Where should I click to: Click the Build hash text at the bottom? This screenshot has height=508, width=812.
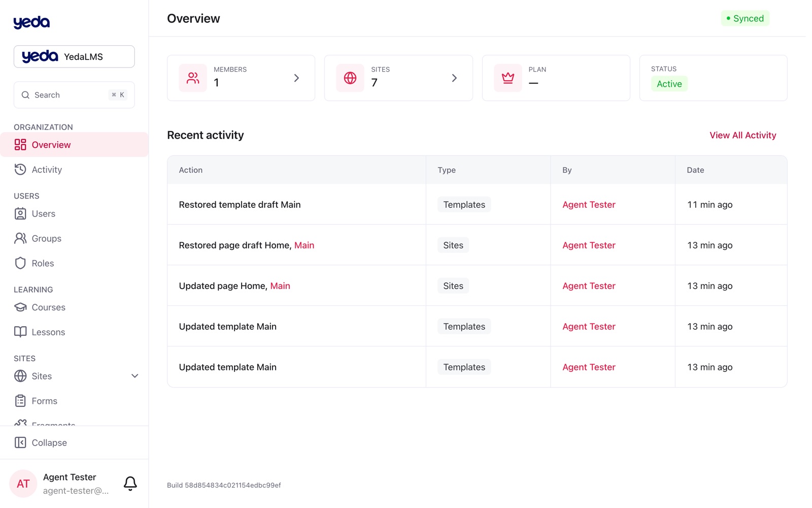click(224, 485)
